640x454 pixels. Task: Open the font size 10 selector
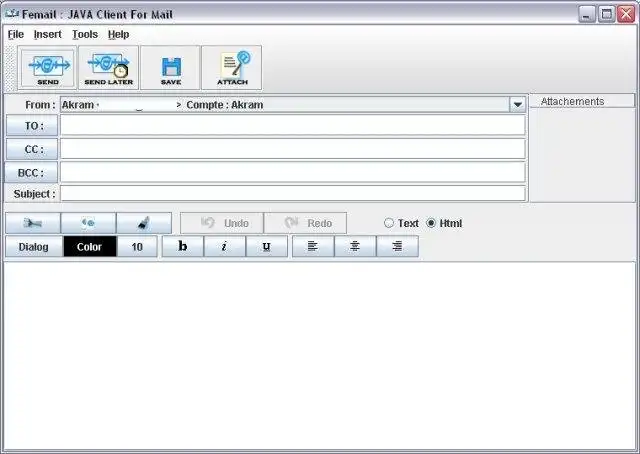point(137,247)
